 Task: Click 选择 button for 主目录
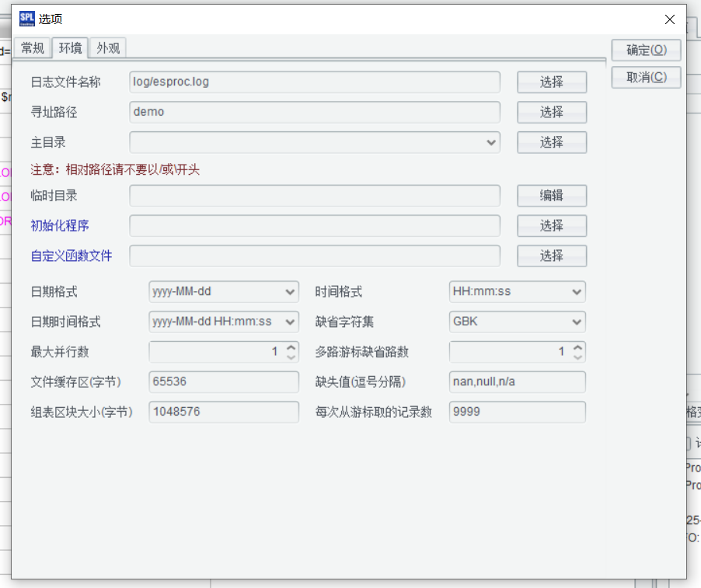552,142
